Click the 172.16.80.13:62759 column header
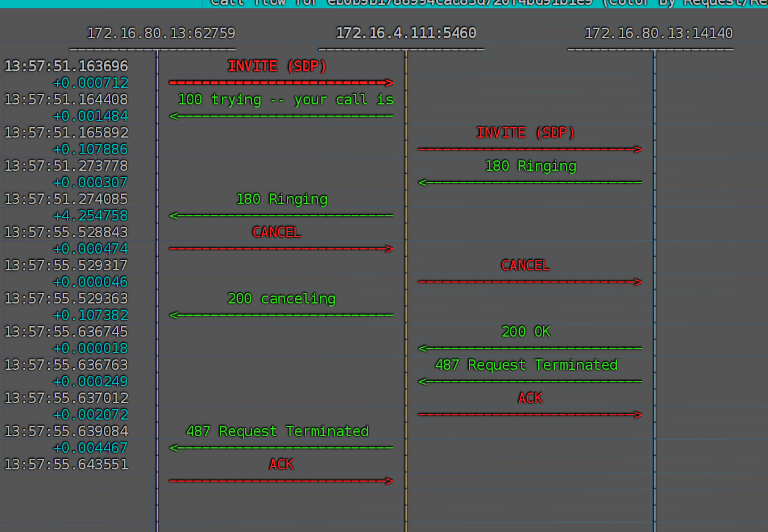 point(161,33)
